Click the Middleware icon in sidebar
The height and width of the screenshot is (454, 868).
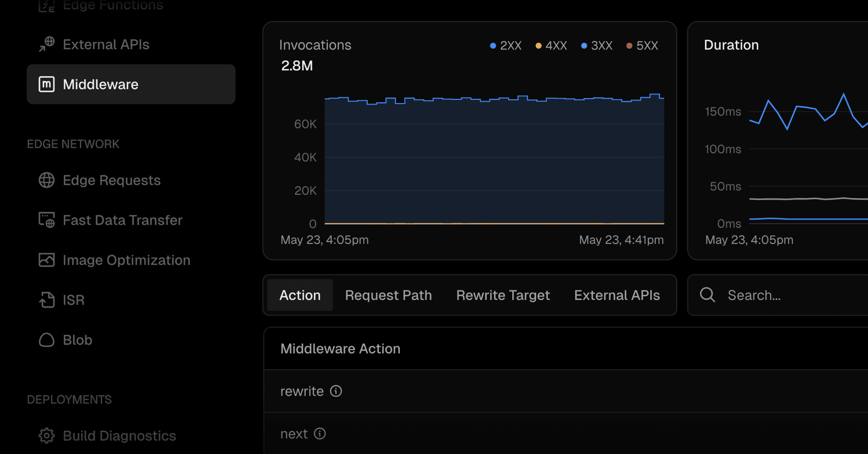click(x=47, y=84)
